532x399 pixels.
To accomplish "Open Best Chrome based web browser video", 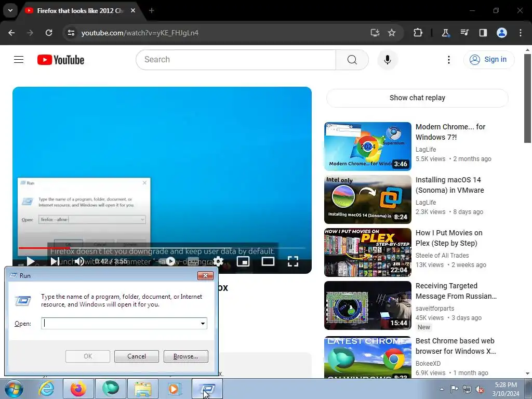I will [456, 346].
